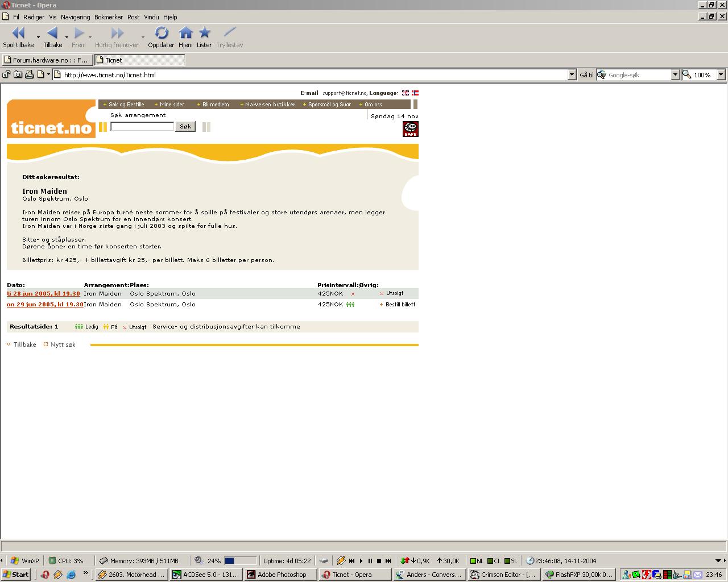Switch to Adobe Photoshop taskbar button
The image size is (728, 582).
(x=280, y=575)
